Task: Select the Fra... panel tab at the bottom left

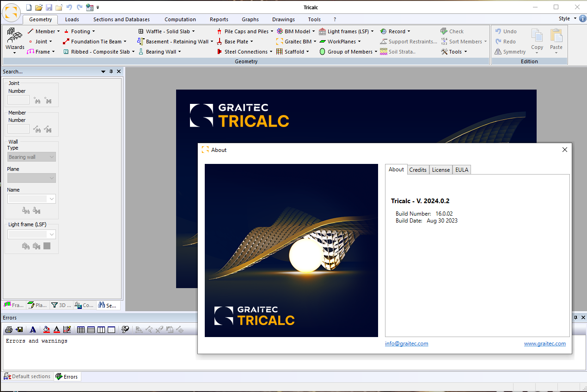Action: coord(13,305)
